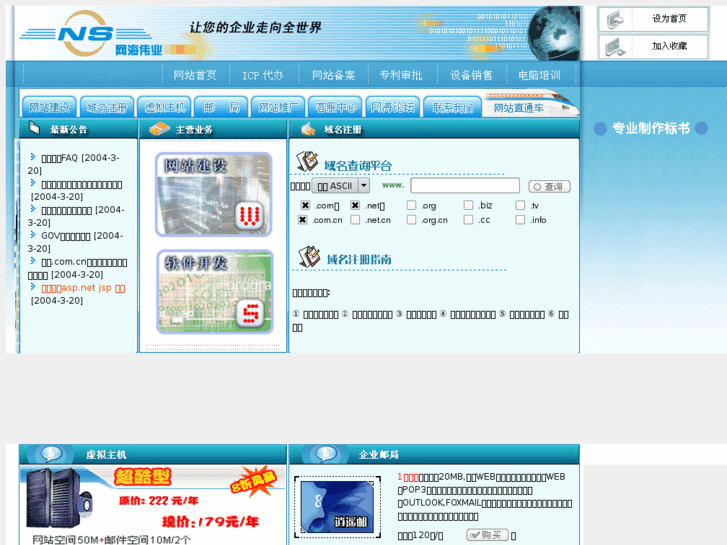Switch to the 联系我们 tab
The height and width of the screenshot is (545, 727).
coord(453,107)
